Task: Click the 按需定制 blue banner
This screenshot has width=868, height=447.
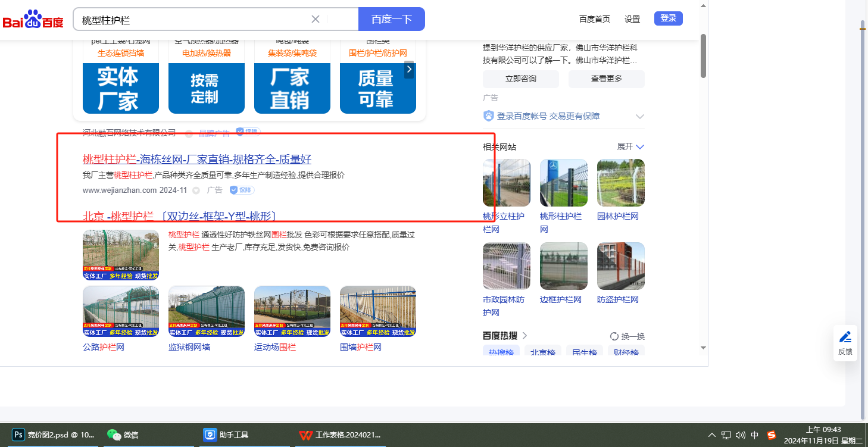Action: [x=207, y=88]
